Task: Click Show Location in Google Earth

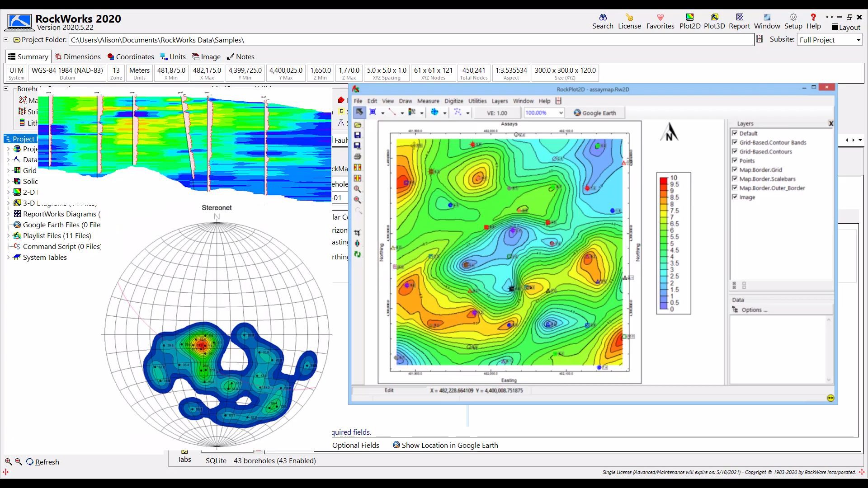Action: [x=445, y=445]
